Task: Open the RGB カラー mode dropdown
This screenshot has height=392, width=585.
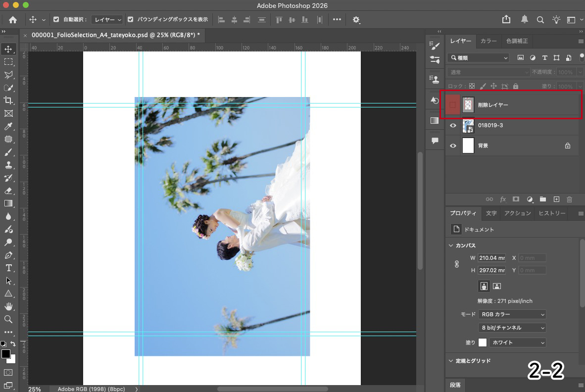Action: [512, 314]
